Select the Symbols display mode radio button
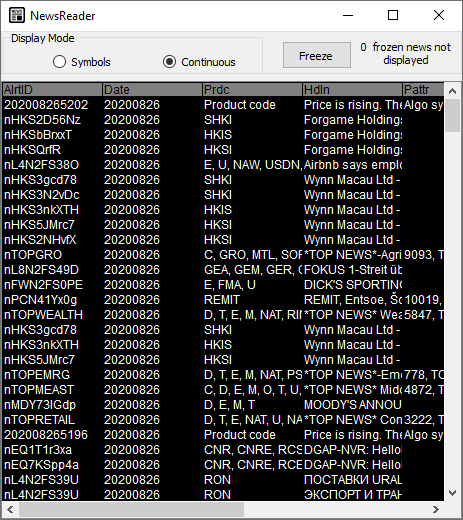463x520 pixels. pyautogui.click(x=59, y=62)
